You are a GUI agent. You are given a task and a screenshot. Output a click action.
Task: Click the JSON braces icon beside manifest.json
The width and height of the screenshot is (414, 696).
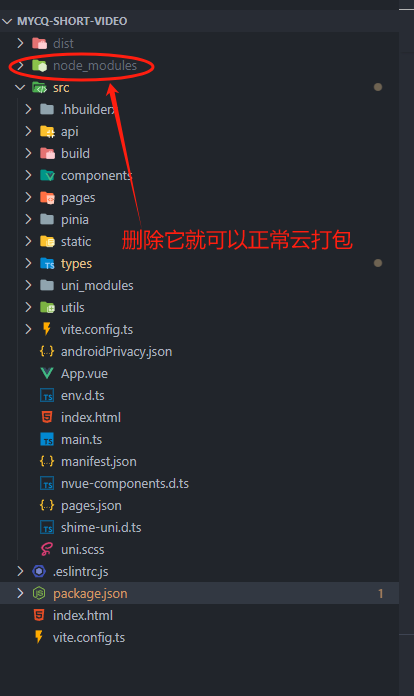(47, 461)
